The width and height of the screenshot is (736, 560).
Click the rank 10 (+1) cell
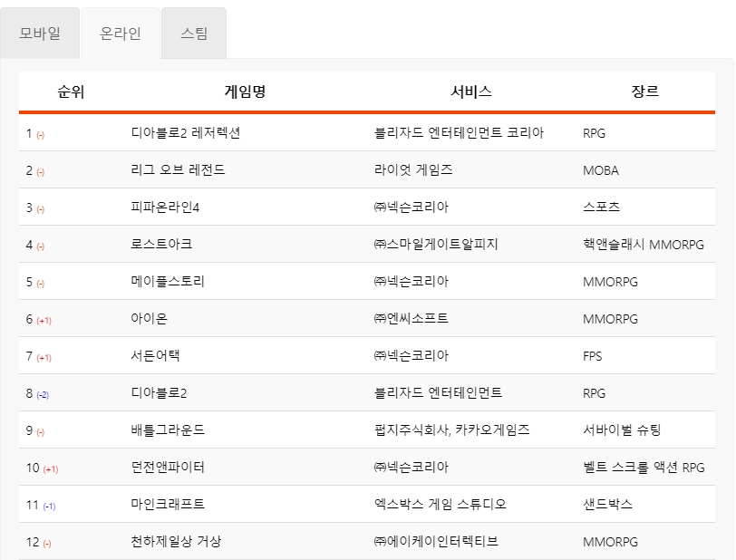pos(43,468)
